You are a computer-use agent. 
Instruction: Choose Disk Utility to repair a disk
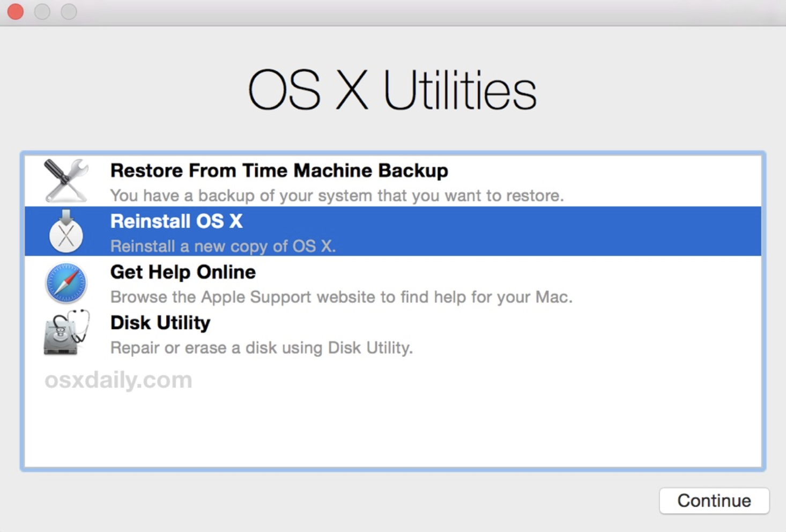point(159,322)
